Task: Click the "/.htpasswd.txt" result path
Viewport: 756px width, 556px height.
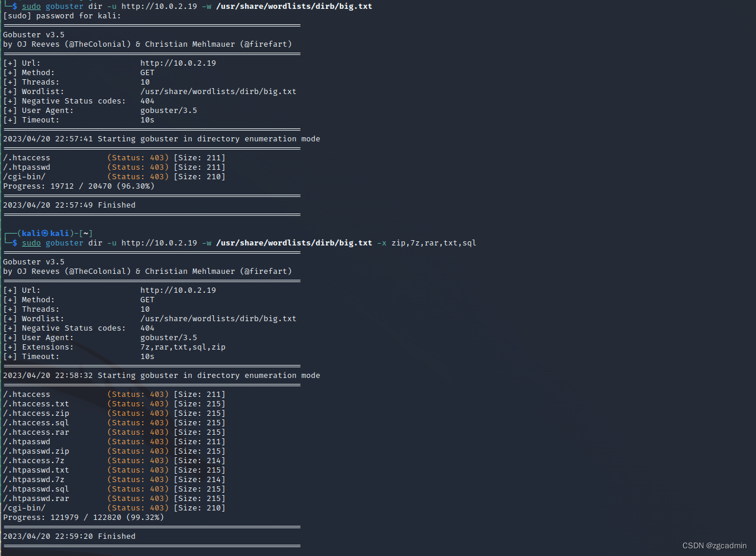Action: pos(36,470)
